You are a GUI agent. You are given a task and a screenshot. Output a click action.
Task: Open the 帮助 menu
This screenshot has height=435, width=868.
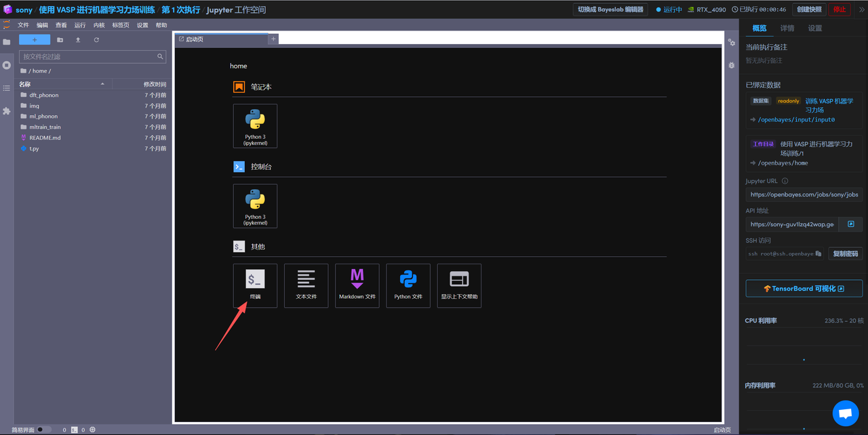coord(161,25)
